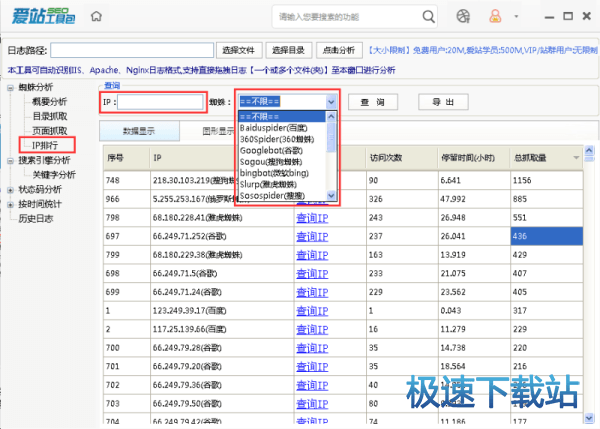This screenshot has width=600, height=429.
Task: Switch to the 数据显示 tab
Action: (x=139, y=131)
